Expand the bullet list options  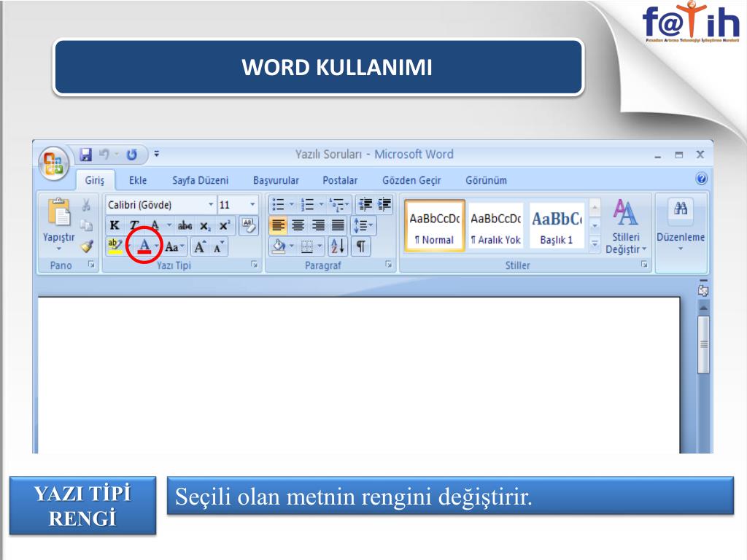click(292, 205)
